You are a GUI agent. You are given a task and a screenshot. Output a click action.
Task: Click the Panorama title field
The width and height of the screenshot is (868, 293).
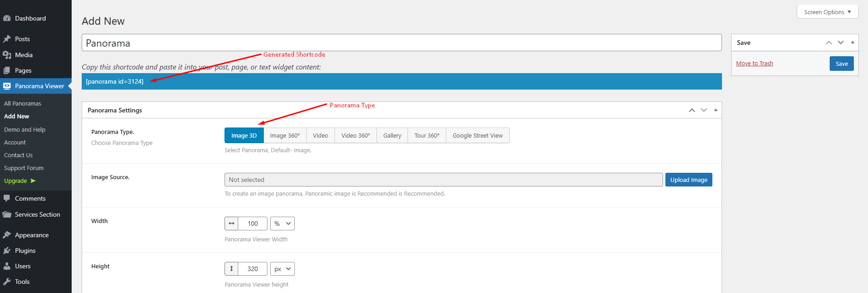tap(402, 43)
